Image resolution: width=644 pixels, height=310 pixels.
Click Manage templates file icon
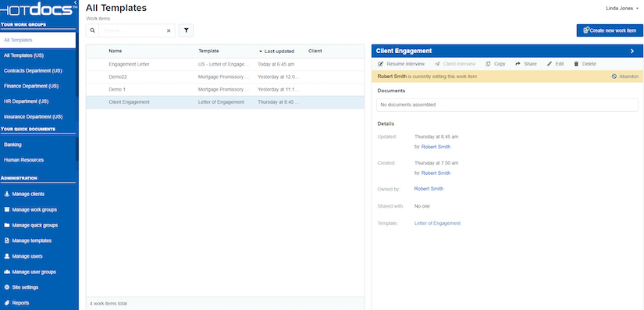pyautogui.click(x=6, y=241)
